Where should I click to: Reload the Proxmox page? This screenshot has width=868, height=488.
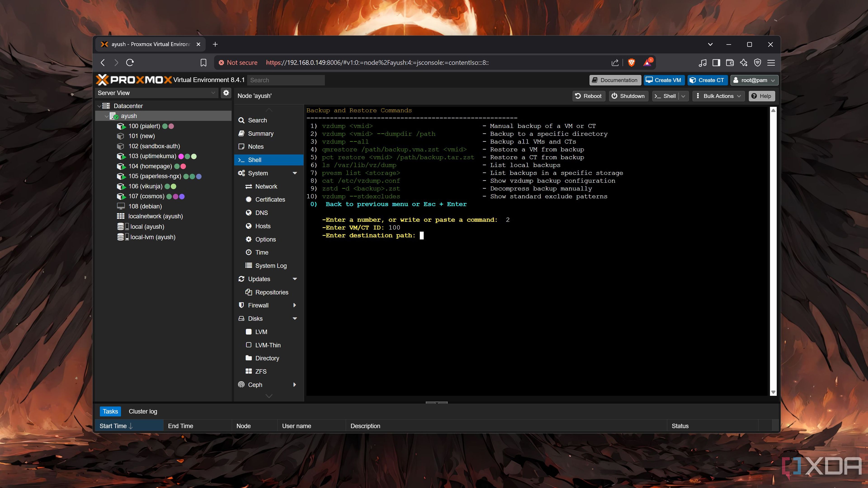point(130,63)
